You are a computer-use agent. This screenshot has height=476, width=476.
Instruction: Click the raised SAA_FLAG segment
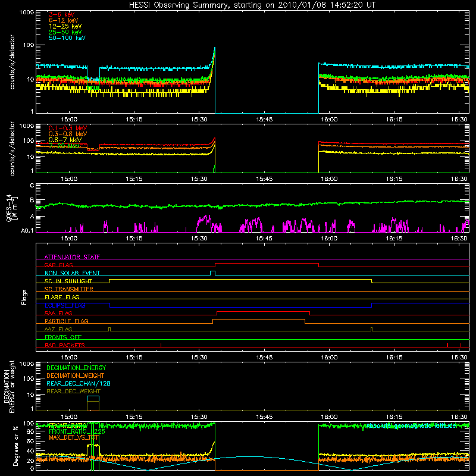pyautogui.click(x=263, y=311)
